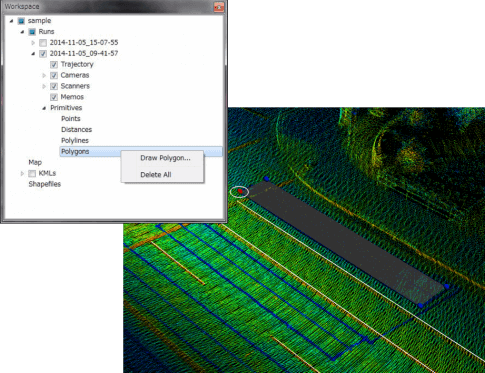Screen dimensions: 485x373
Task: Disable the Trajectory checkbox
Action: pyautogui.click(x=54, y=65)
